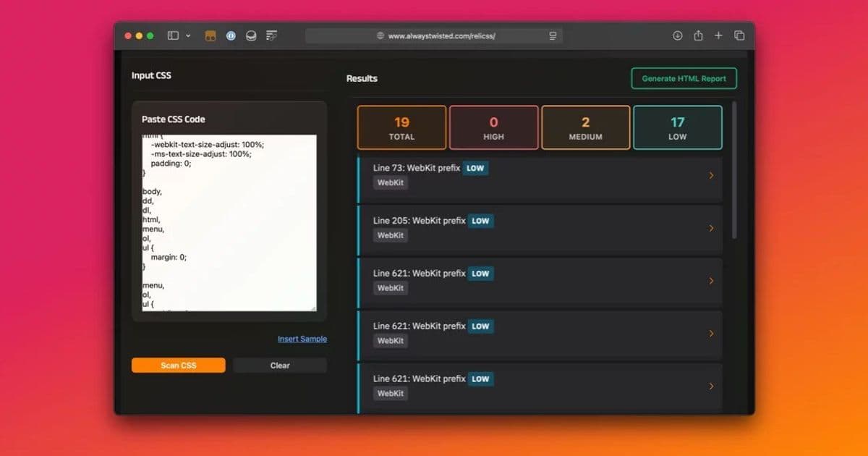Click the orange browser extension icon
Image resolution: width=868 pixels, height=456 pixels.
[209, 35]
